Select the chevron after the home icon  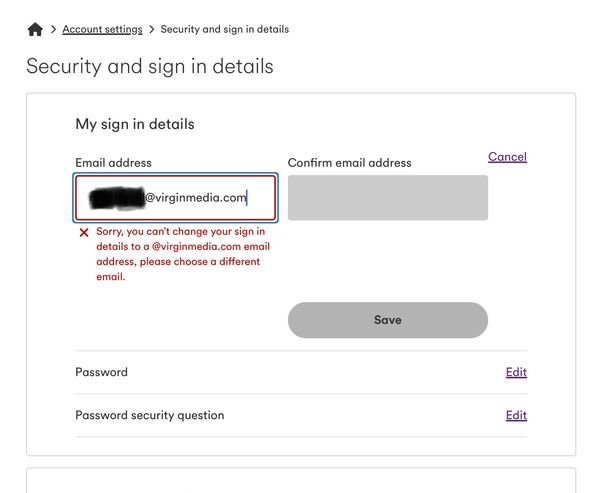(54, 29)
